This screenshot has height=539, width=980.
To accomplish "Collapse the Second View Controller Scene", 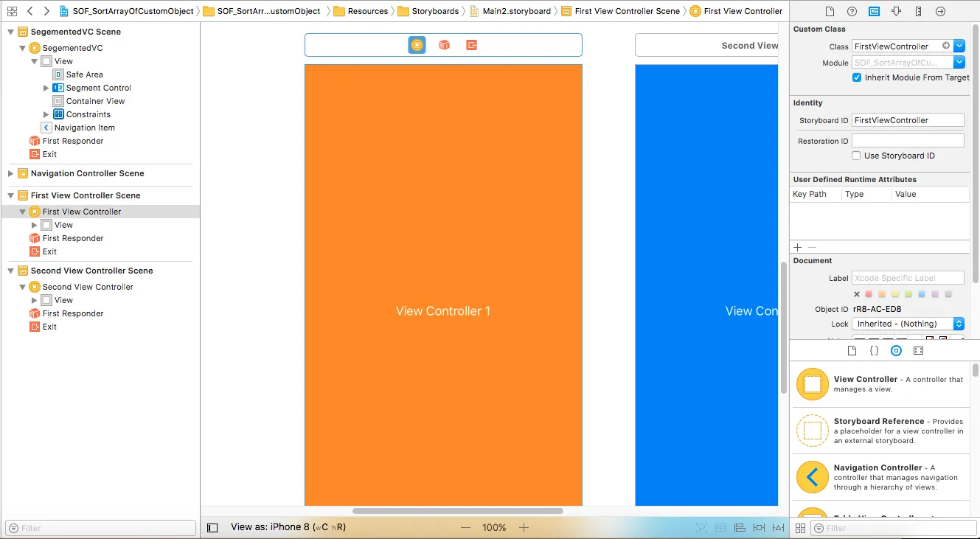I will click(x=10, y=271).
